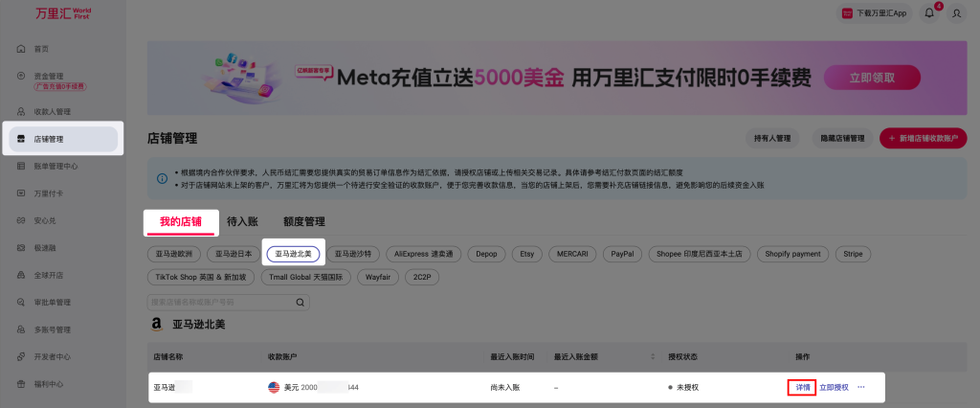Switch to the 额度管理 tab
This screenshot has height=408, width=980.
pyautogui.click(x=303, y=221)
